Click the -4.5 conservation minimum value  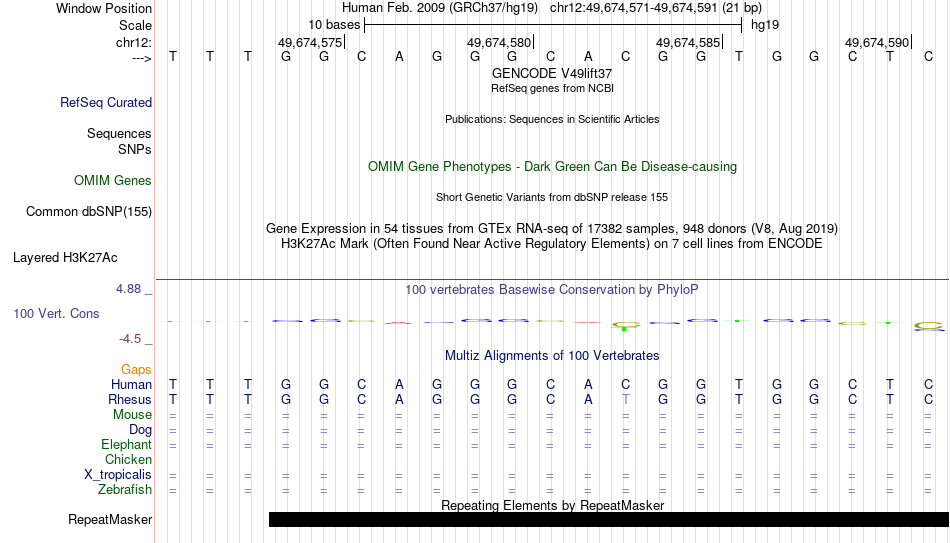tap(130, 339)
